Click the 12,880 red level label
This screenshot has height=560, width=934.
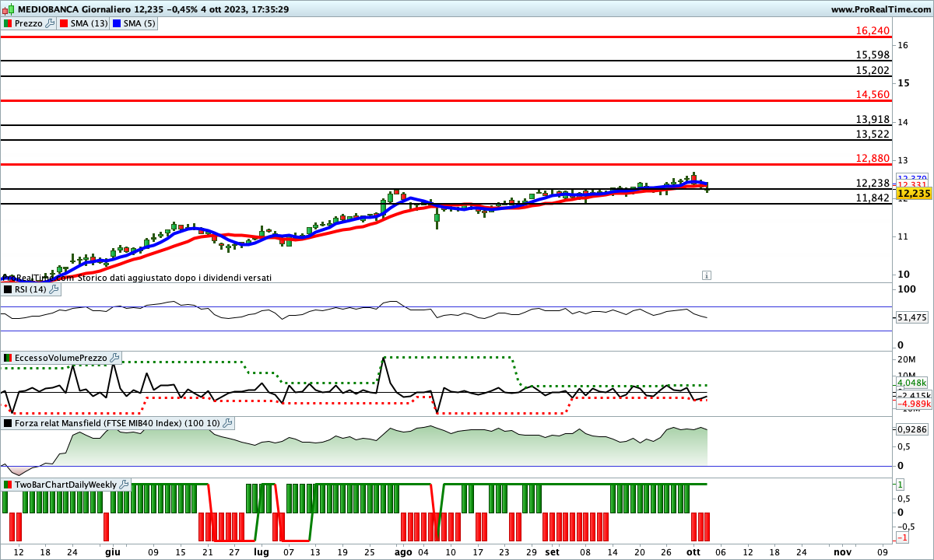tap(872, 158)
